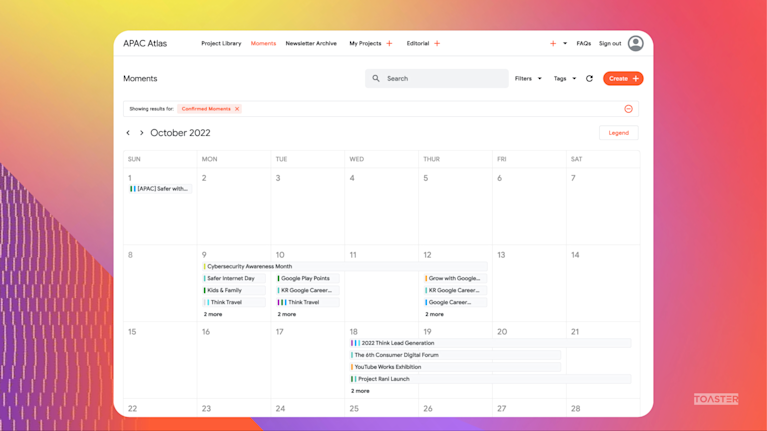This screenshot has width=767, height=431.
Task: Click Sign out
Action: coord(610,44)
